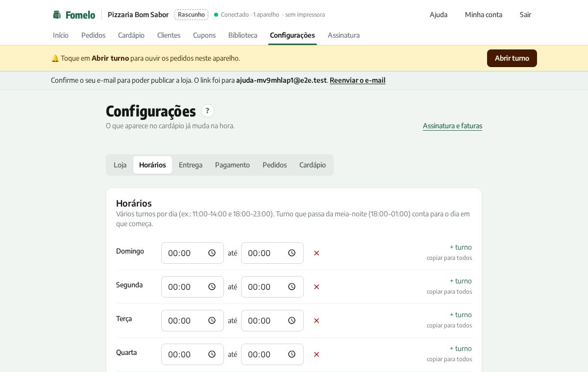Click the Segunda end time field
This screenshot has height=372, width=588.
coord(272,287)
